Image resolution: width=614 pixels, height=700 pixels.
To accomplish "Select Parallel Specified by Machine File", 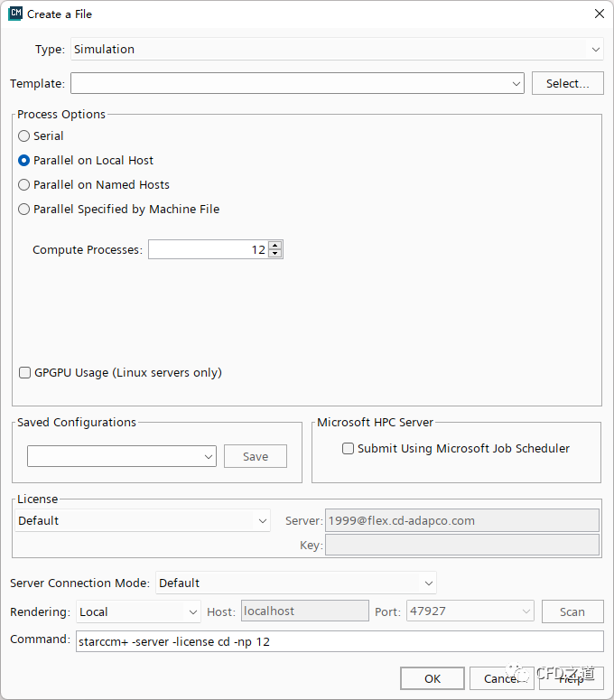I will pyautogui.click(x=24, y=210).
